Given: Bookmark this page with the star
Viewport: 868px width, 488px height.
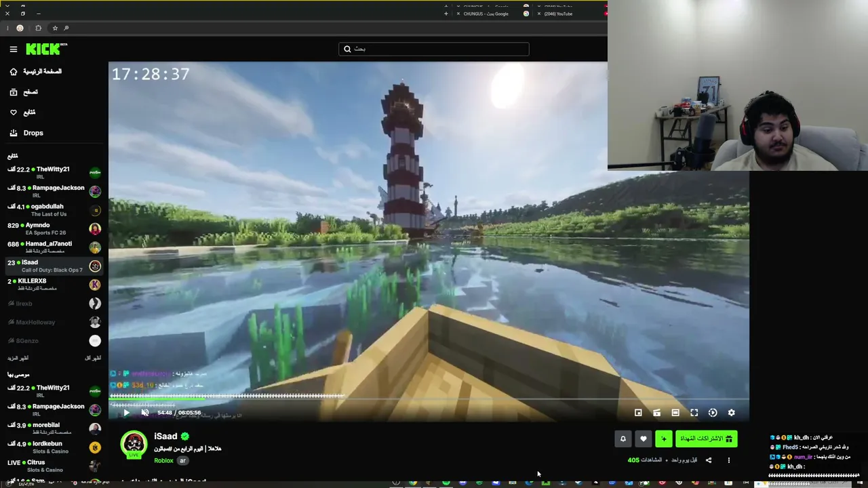Looking at the screenshot, I should click(55, 28).
